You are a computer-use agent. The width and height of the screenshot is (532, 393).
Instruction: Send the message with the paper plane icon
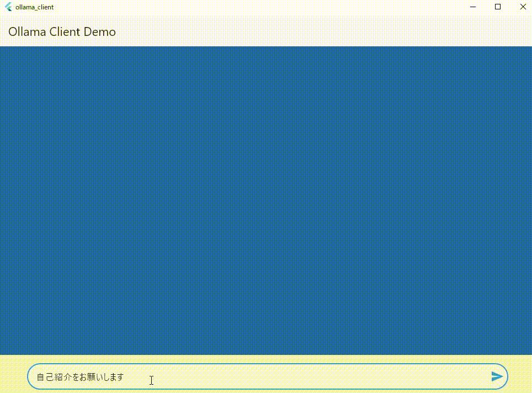click(497, 376)
